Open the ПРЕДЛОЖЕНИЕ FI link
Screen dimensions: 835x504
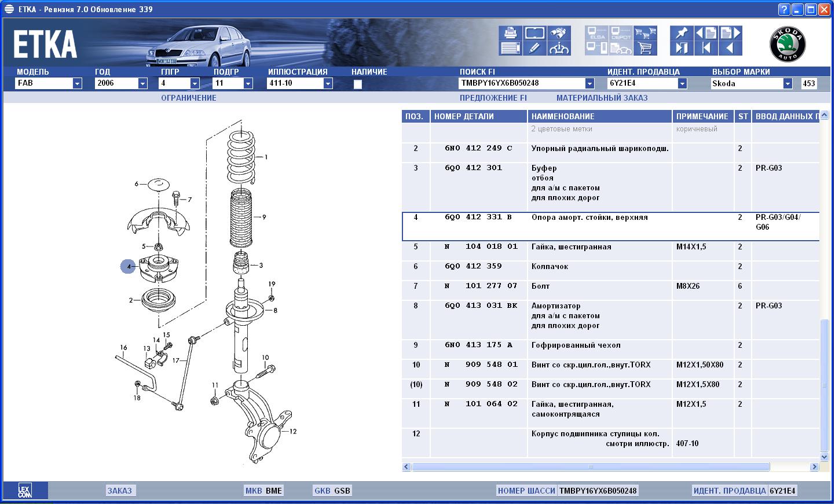(493, 98)
